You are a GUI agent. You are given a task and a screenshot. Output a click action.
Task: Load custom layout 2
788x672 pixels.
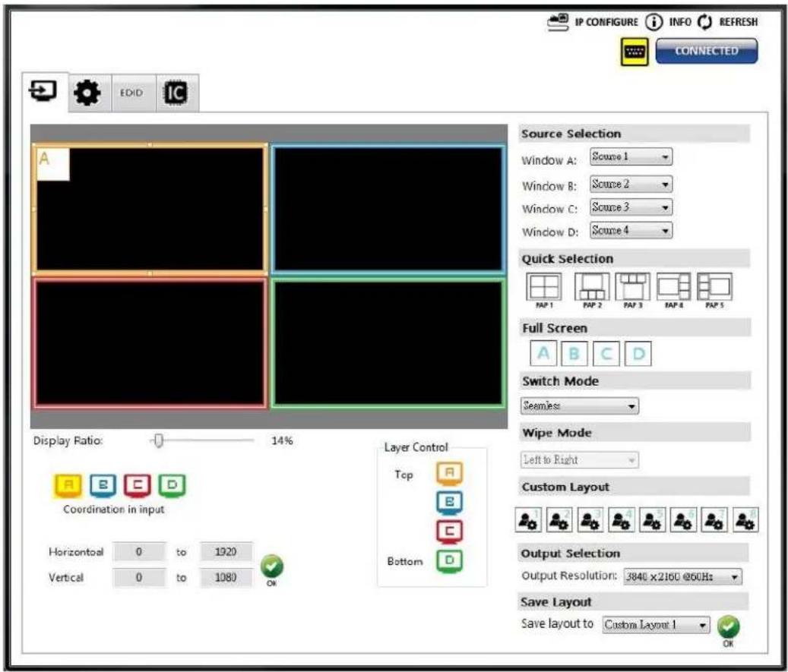[559, 520]
